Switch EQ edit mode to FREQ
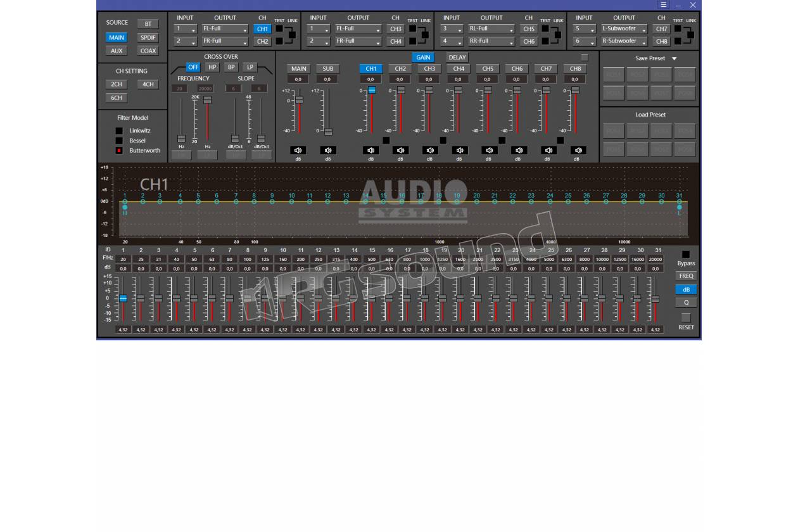This screenshot has height=532, width=798. tap(686, 276)
